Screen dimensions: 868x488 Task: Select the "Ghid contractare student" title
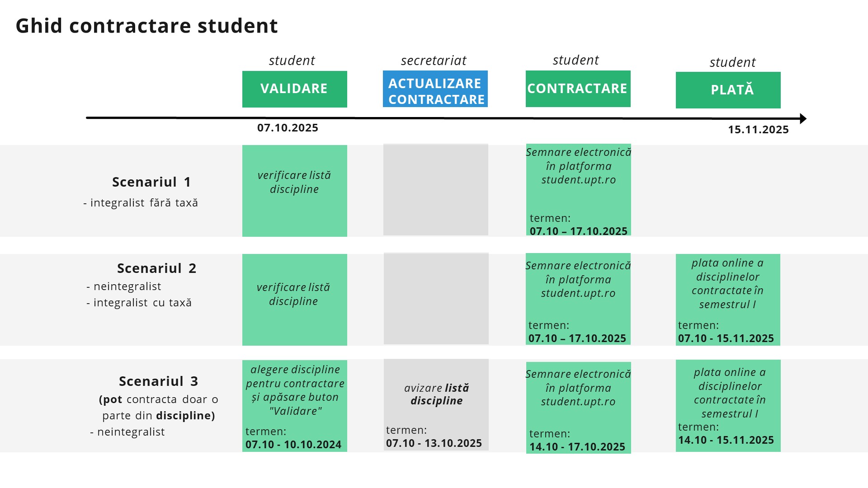pyautogui.click(x=146, y=26)
